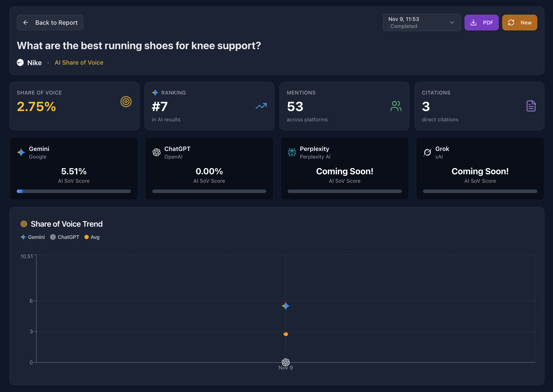Click the Back to Report button
Screen dimensions: 553x392
click(50, 23)
